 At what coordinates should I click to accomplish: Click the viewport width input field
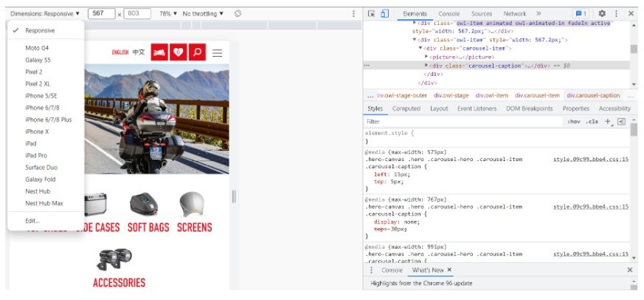tap(101, 13)
